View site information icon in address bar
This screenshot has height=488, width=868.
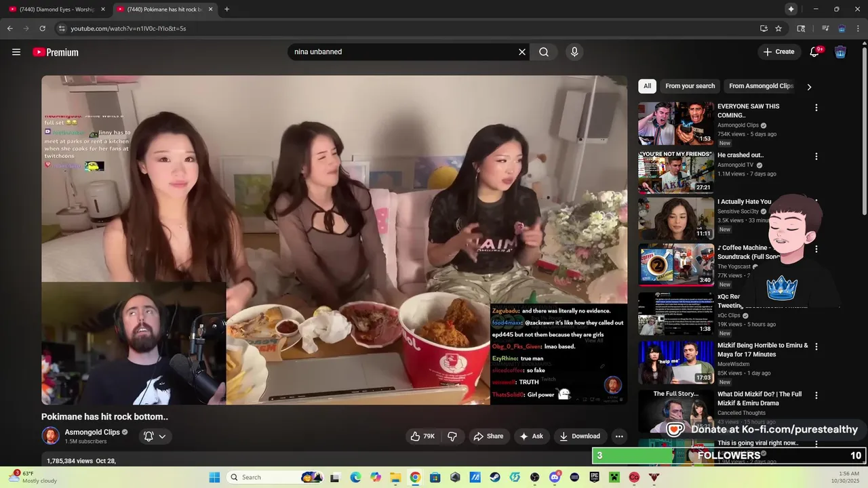[x=62, y=28]
